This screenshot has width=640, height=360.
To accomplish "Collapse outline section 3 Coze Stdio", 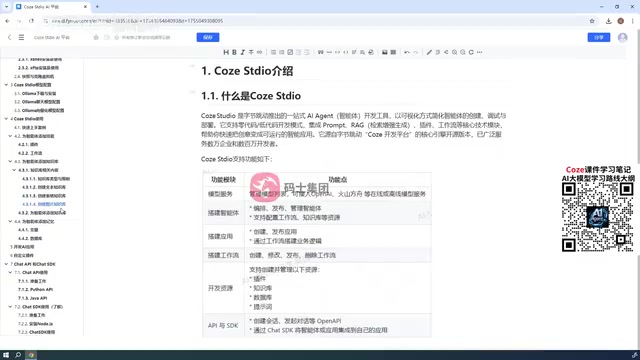I will coord(6,85).
